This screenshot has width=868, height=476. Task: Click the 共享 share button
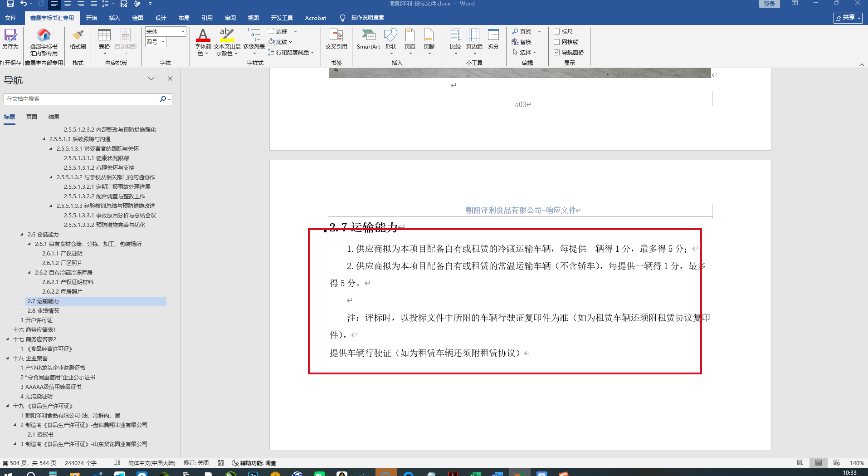(848, 18)
